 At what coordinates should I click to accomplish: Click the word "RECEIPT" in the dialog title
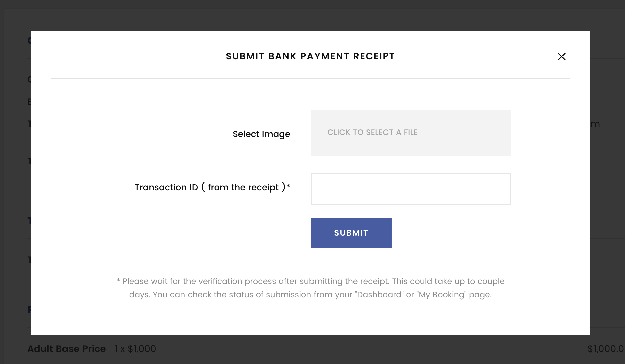[374, 56]
